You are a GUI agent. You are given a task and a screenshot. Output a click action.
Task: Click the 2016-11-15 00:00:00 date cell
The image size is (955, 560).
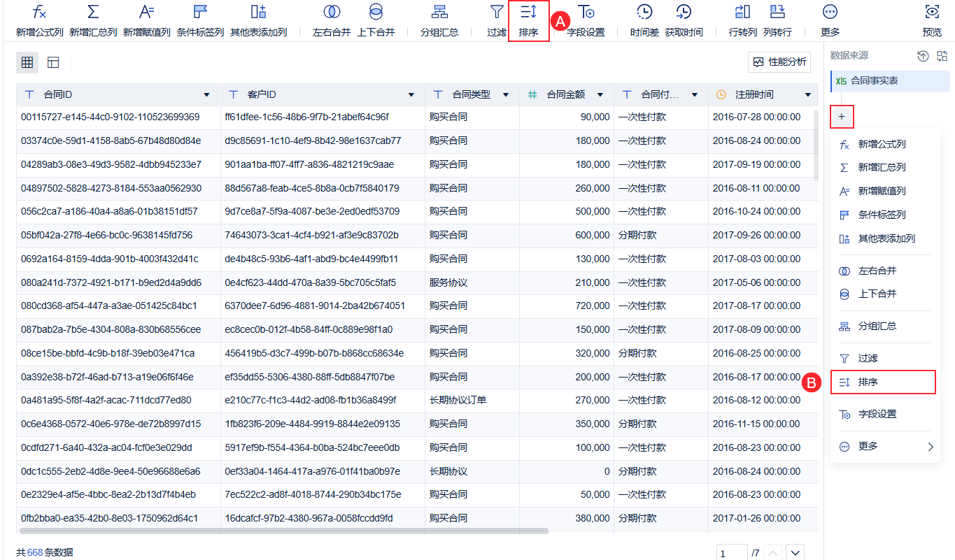click(763, 424)
